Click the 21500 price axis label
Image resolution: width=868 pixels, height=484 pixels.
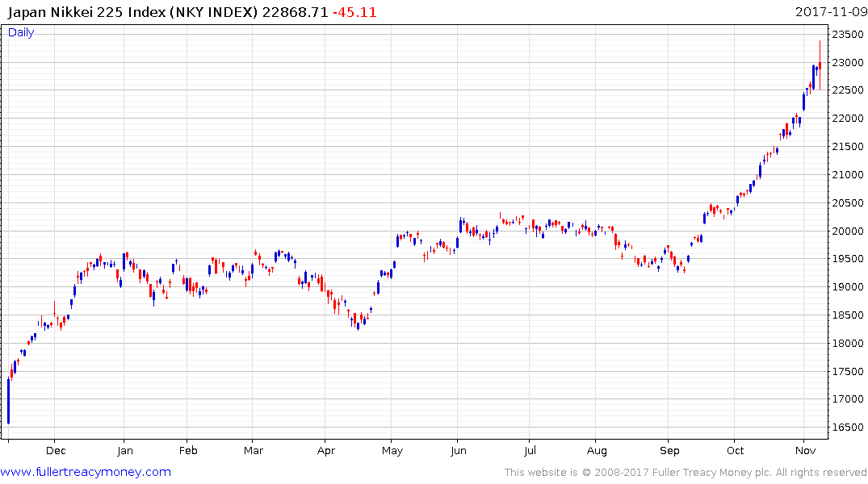pyautogui.click(x=848, y=147)
